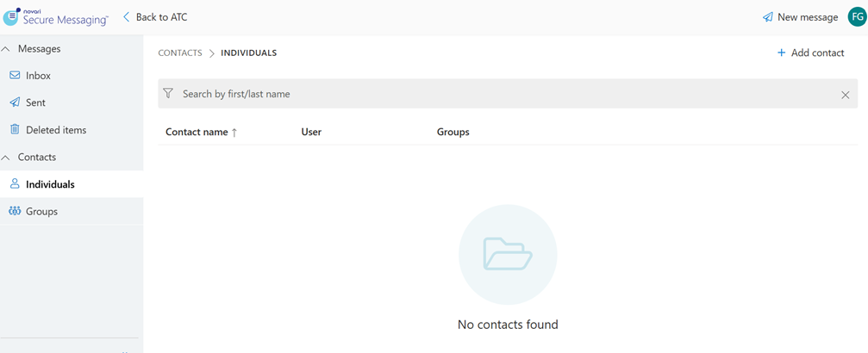Compose with the New message button
Image resolution: width=868 pixels, height=353 pixels.
point(801,17)
